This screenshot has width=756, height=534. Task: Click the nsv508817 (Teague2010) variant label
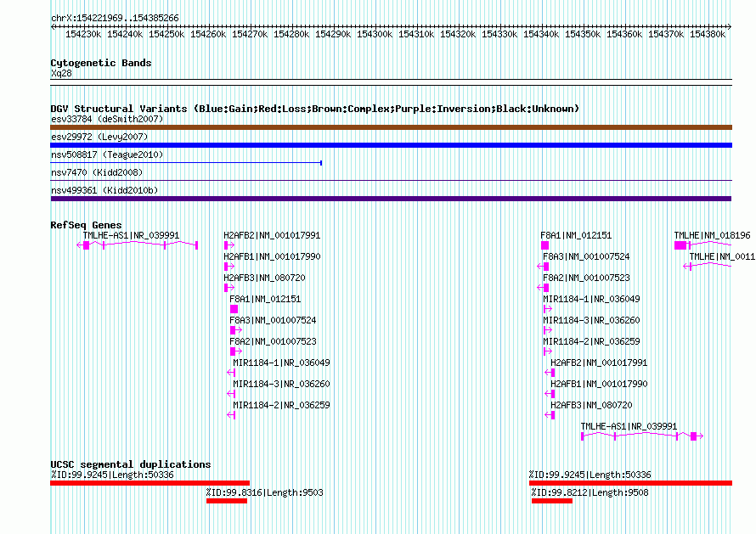[x=107, y=155]
